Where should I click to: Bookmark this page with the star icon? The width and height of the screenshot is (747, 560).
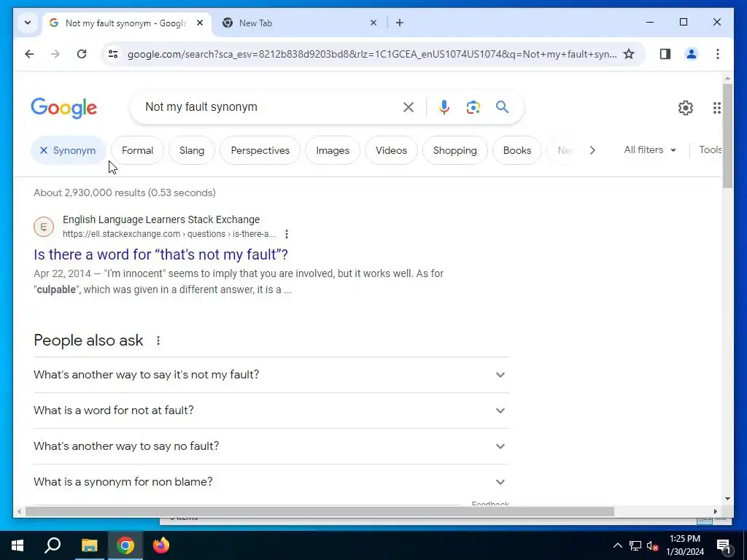tap(629, 54)
